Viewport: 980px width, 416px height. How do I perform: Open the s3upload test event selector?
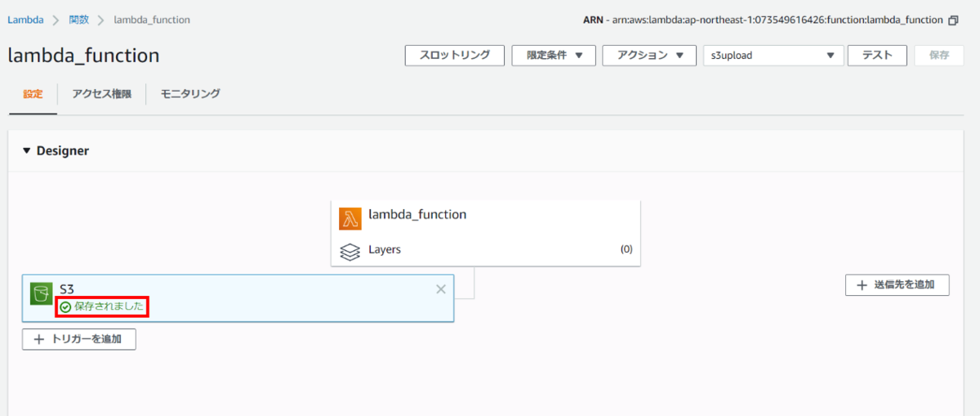[773, 56]
